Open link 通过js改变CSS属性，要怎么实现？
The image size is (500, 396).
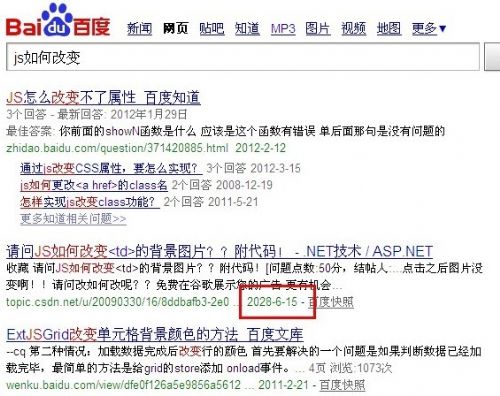coord(111,168)
